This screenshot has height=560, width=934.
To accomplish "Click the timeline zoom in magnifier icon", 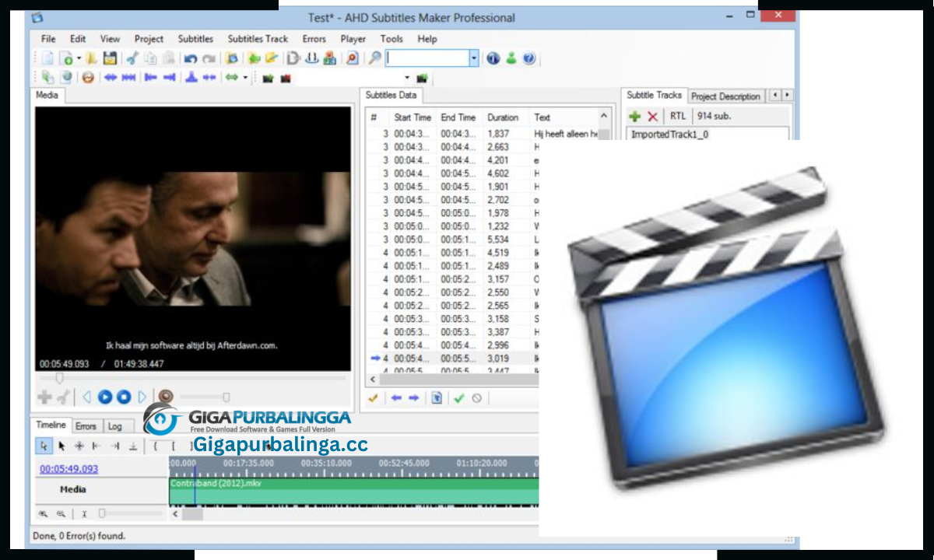I will [x=43, y=514].
